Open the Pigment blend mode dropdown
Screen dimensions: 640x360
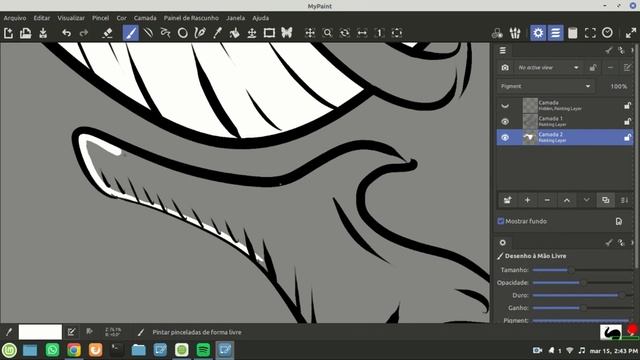(x=545, y=86)
